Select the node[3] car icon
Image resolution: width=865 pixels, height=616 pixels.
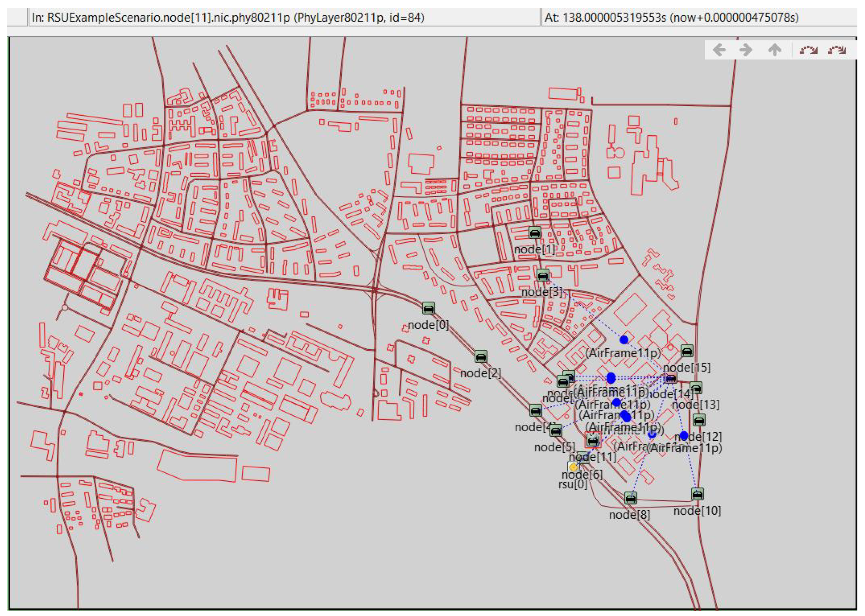(x=543, y=275)
